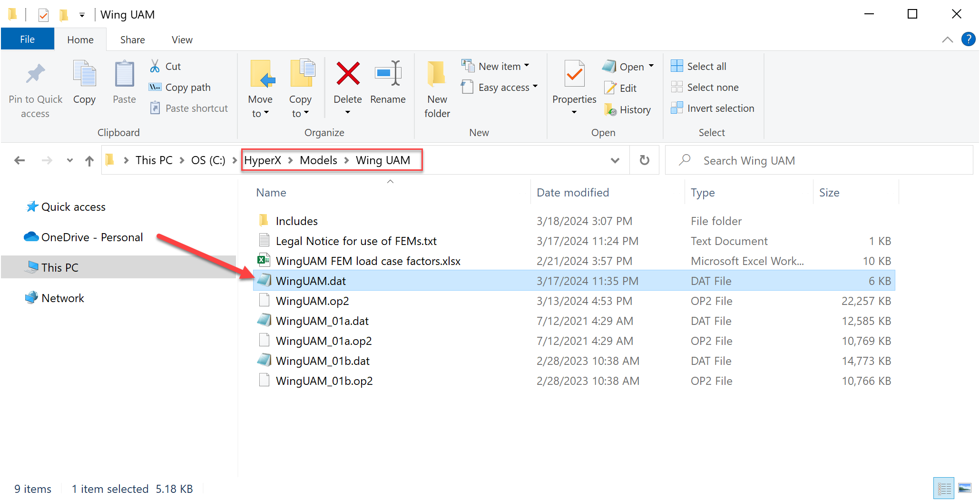The image size is (980, 500).
Task: Click New folder icon in title bar
Action: [x=63, y=15]
